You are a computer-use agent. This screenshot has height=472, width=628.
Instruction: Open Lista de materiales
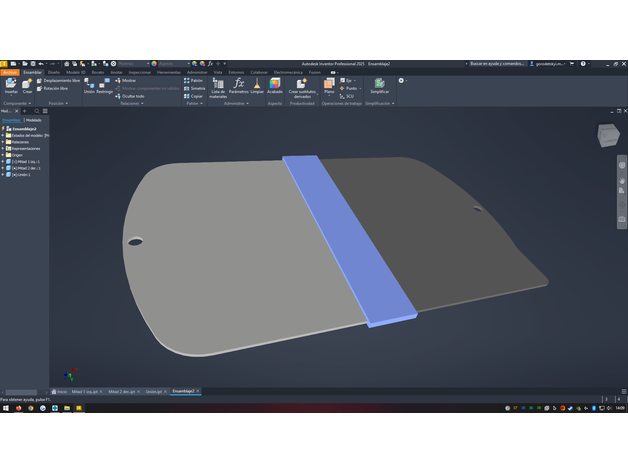click(218, 86)
